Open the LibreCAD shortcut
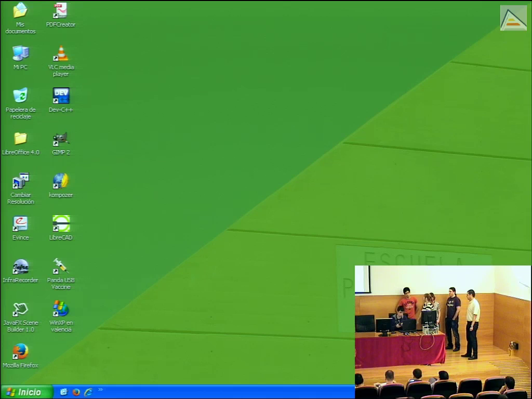This screenshot has width=532, height=399. pos(61,224)
